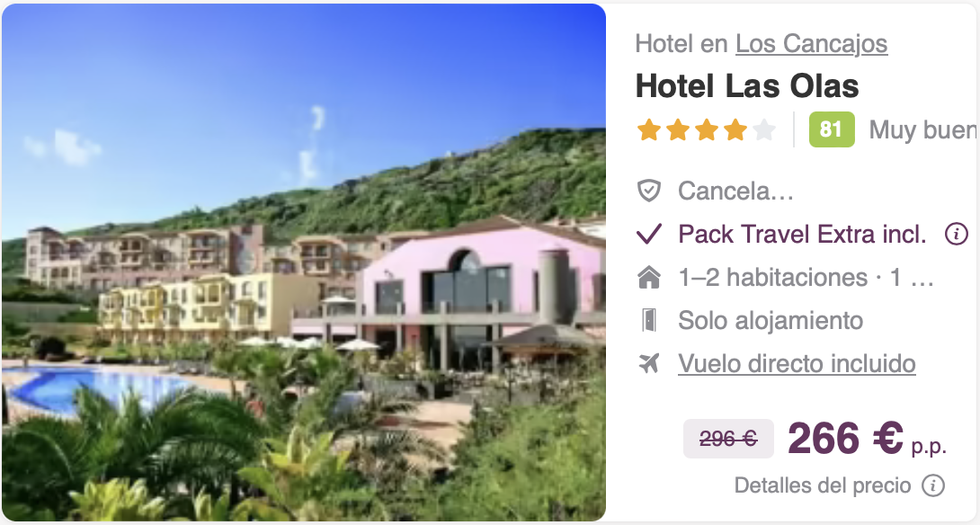Click the cancellation shield icon
This screenshot has width=980, height=525.
(649, 191)
